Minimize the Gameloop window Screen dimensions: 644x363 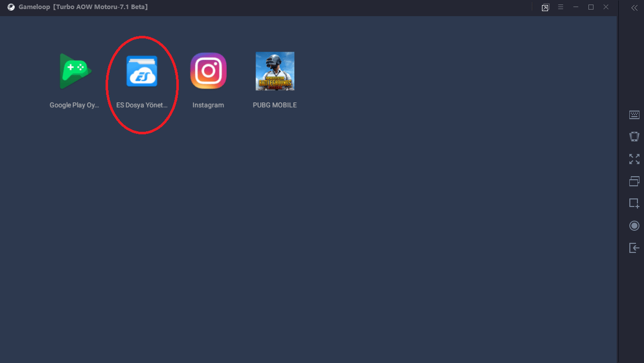point(576,8)
